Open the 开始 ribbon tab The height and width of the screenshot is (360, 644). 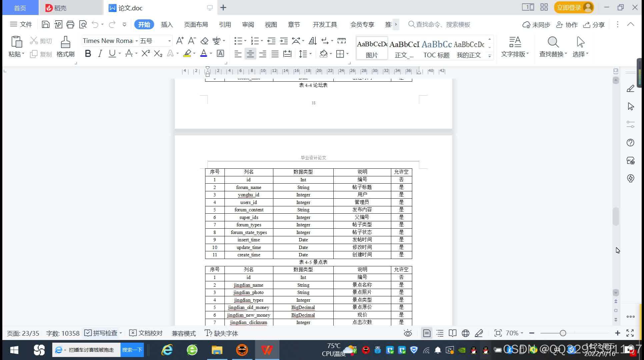coord(144,24)
